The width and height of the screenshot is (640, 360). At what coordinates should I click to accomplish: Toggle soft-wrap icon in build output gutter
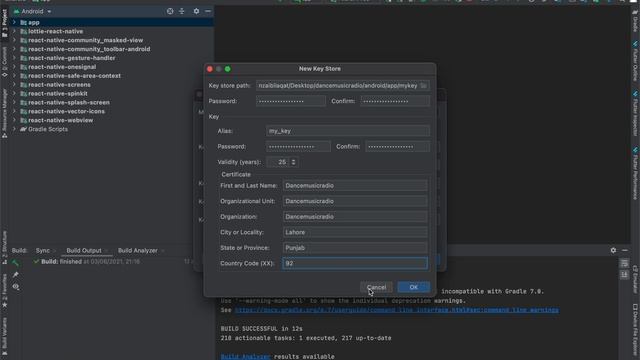(624, 263)
